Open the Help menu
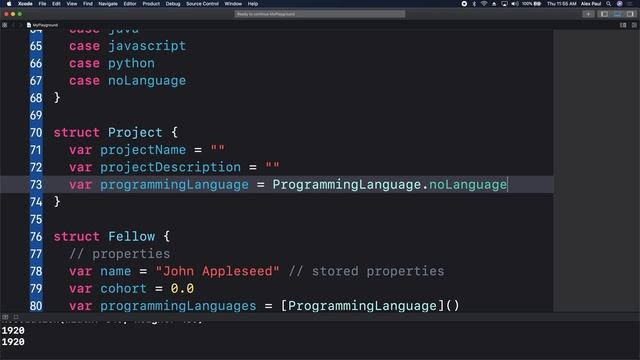Image resolution: width=640 pixels, height=360 pixels. click(x=253, y=4)
